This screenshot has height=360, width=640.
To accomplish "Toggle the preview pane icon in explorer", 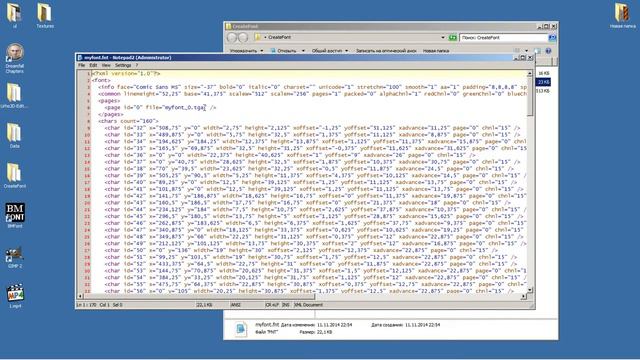I will tap(538, 51).
